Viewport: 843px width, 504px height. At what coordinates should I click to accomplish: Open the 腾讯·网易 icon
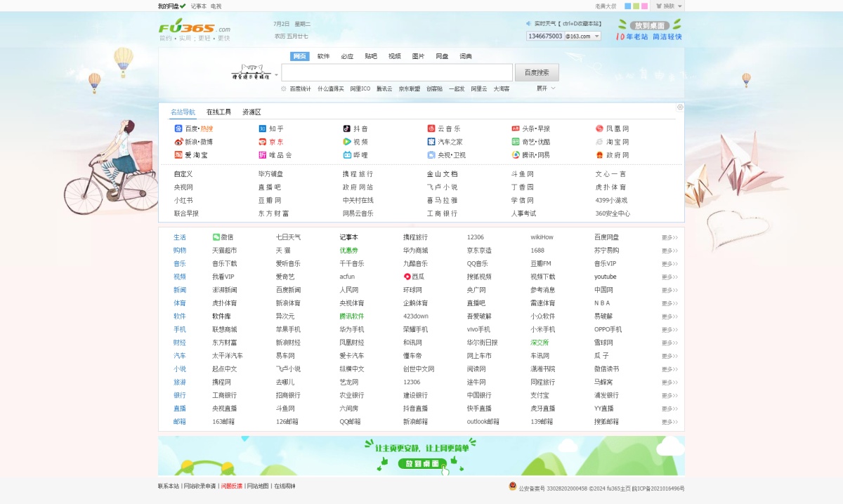(516, 155)
